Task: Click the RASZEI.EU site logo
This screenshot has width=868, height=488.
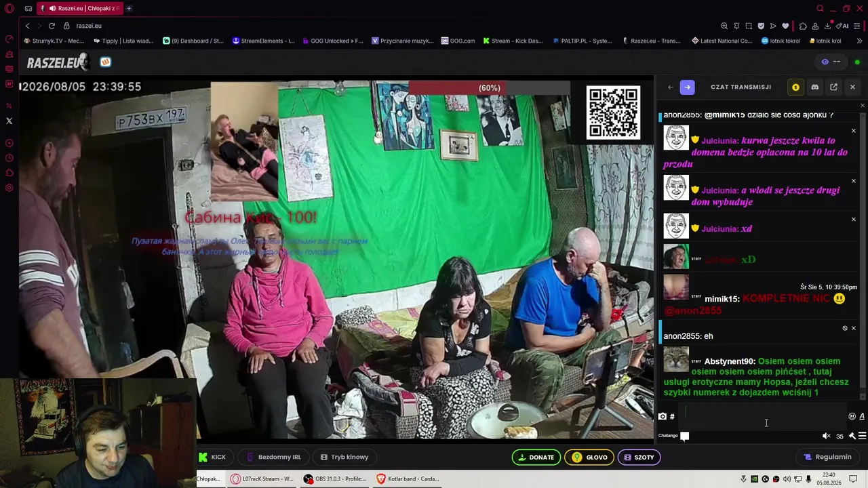Action: click(x=58, y=62)
